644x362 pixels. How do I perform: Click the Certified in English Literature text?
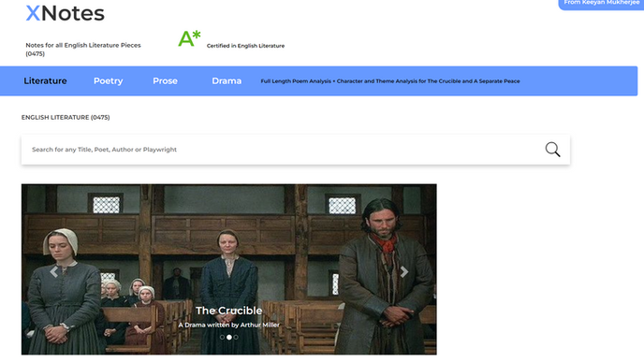tap(245, 46)
